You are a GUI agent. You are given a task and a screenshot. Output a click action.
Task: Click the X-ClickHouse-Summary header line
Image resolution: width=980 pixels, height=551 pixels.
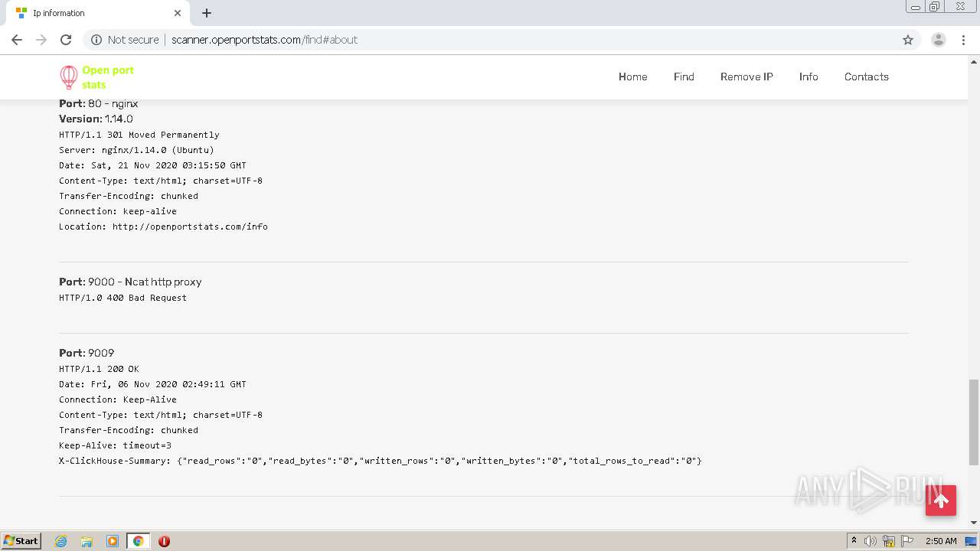381,461
